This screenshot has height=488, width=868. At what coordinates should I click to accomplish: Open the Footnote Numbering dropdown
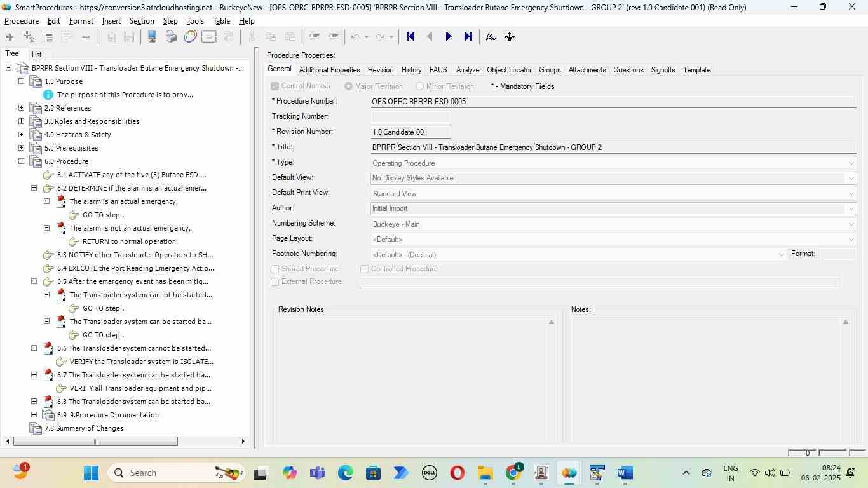[782, 255]
